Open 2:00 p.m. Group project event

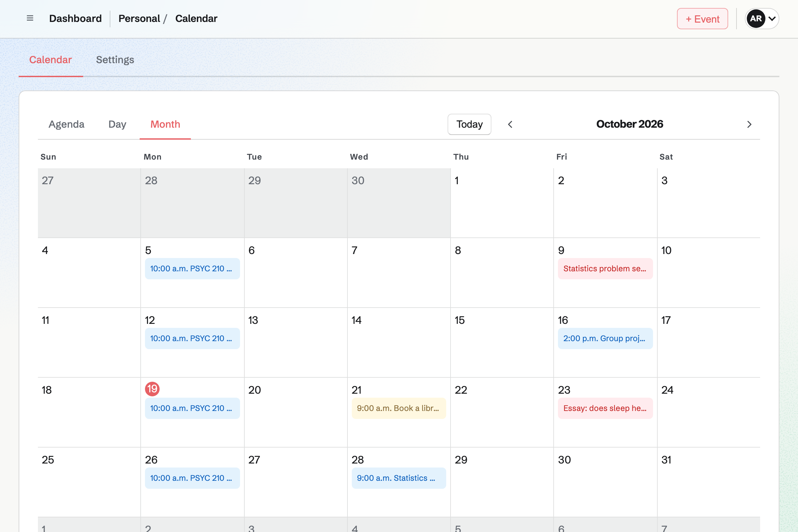click(605, 338)
